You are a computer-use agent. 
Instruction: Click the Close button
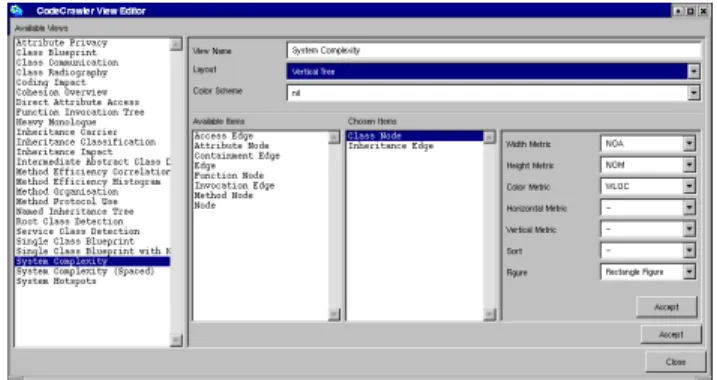[x=675, y=362]
